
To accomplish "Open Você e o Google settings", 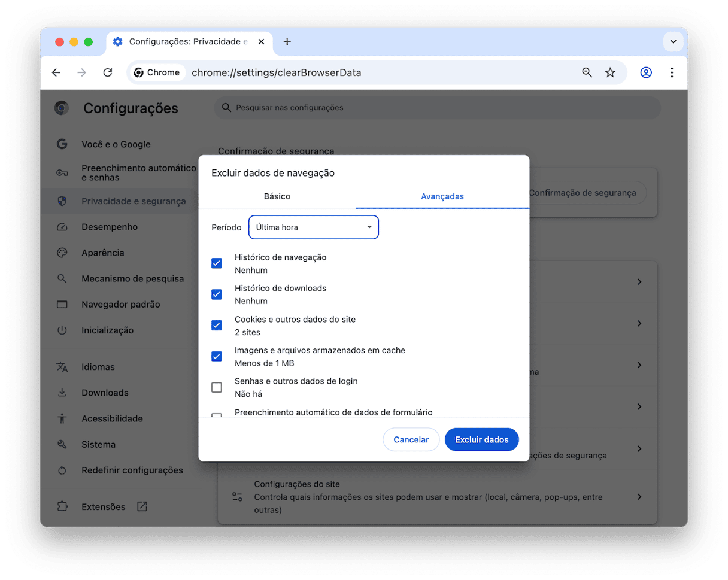I will click(116, 144).
